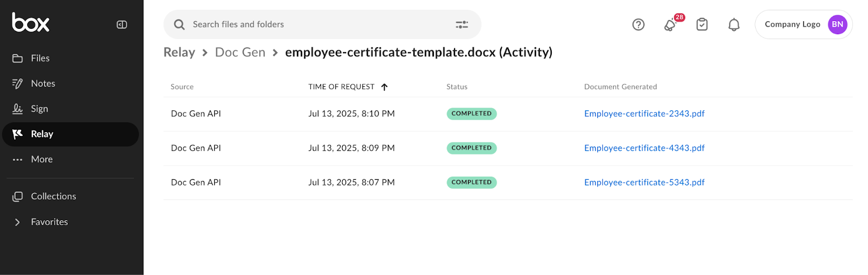Open Sign in the sidebar
This screenshot has height=275, width=868.
coord(39,109)
